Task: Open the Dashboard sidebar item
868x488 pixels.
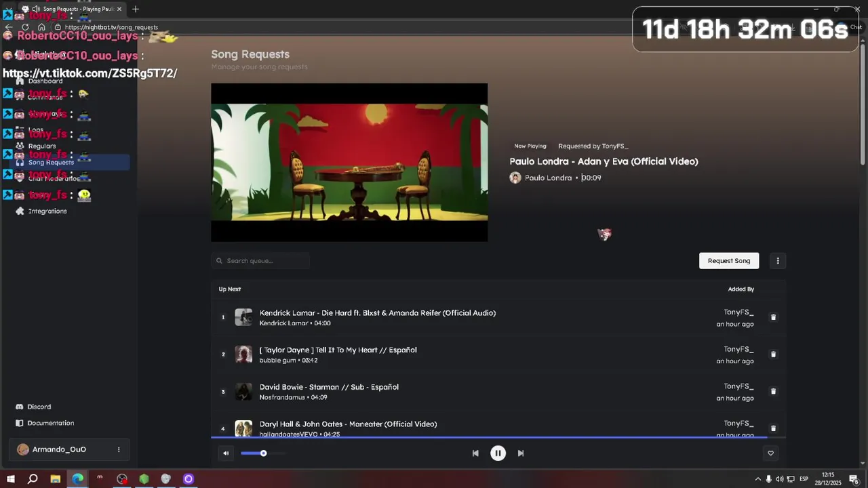Action: [x=45, y=81]
